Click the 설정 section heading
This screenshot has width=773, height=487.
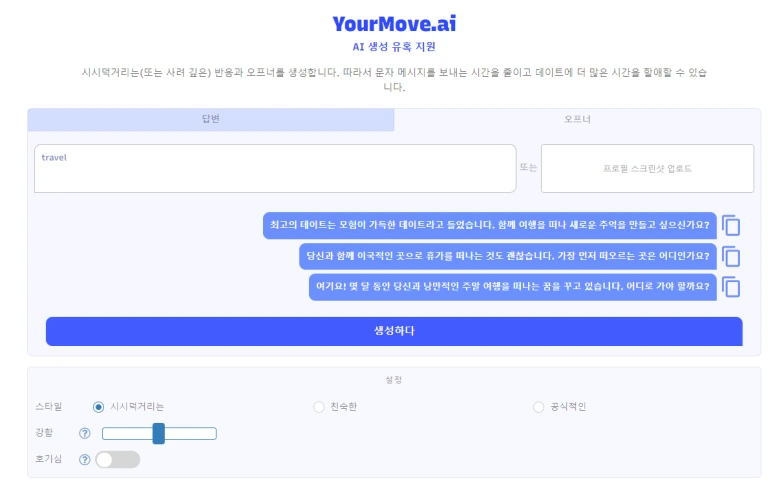(x=394, y=380)
